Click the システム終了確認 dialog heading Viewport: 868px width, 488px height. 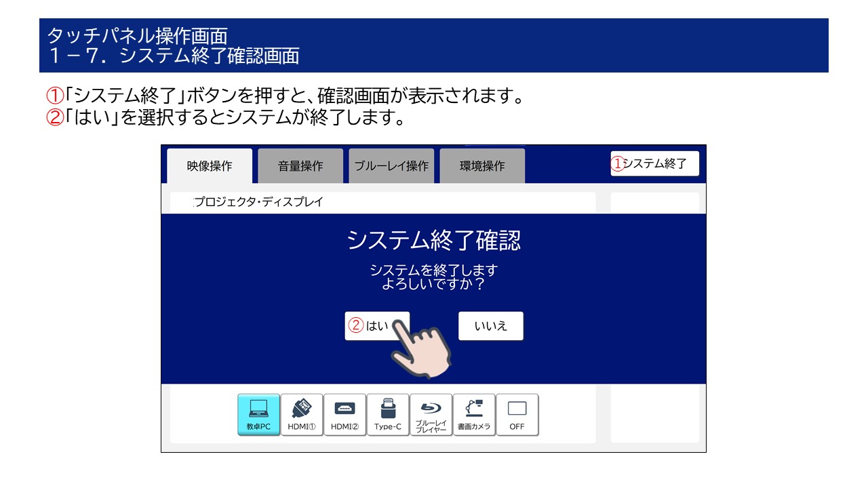434,241
